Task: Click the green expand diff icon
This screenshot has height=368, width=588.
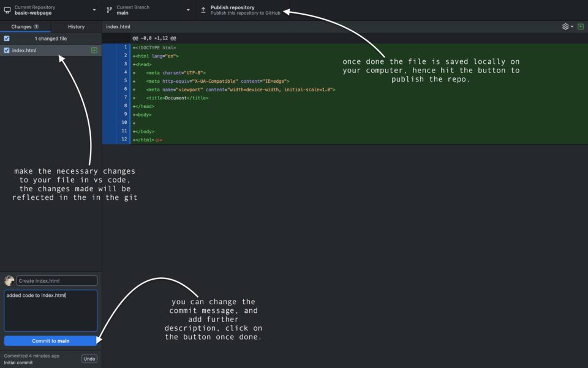Action: click(x=581, y=26)
